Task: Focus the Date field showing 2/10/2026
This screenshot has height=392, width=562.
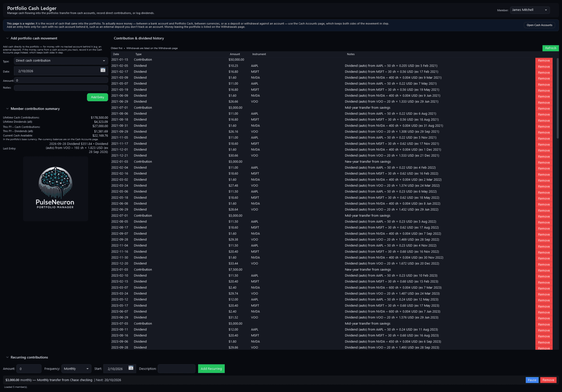Action: (x=61, y=71)
